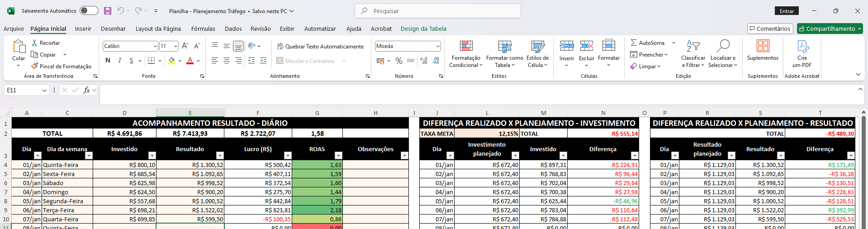Click the Comentários button
The width and height of the screenshot is (868, 229).
770,29
